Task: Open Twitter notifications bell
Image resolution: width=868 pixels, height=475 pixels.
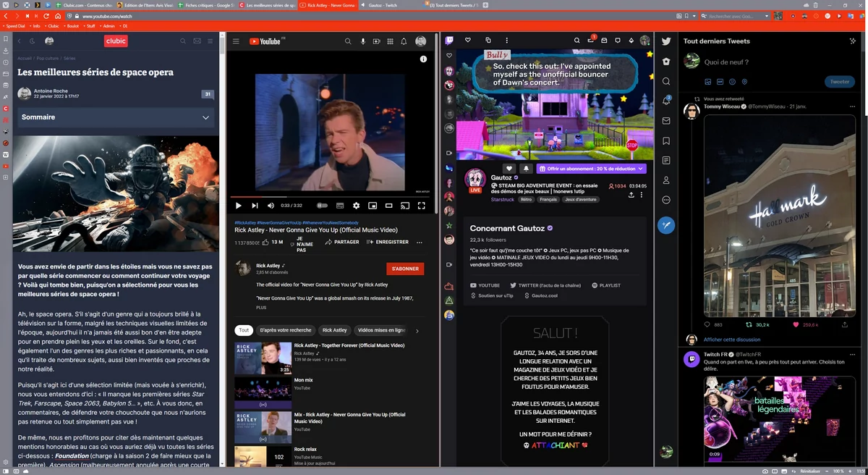Action: [666, 101]
